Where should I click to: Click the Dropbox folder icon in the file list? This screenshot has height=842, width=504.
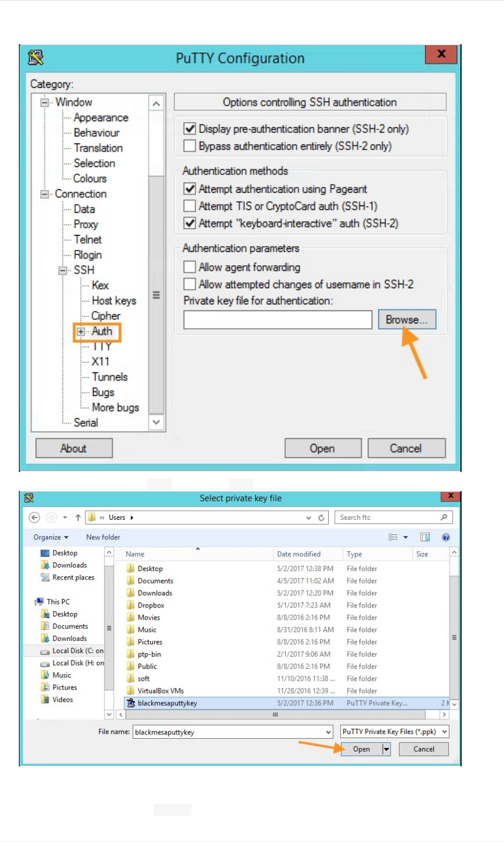pyautogui.click(x=131, y=605)
